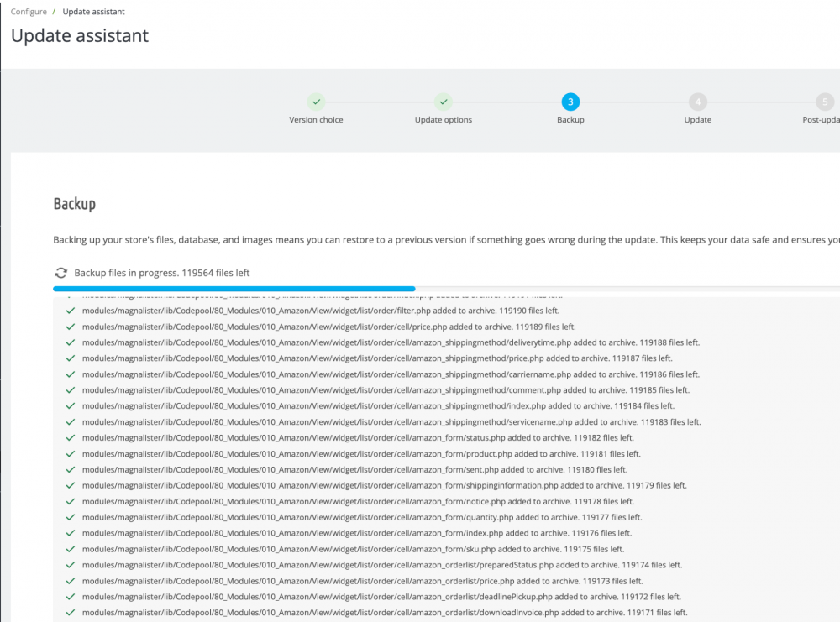Click the circle 5 for Post-update step
The width and height of the screenshot is (840, 622).
click(824, 102)
